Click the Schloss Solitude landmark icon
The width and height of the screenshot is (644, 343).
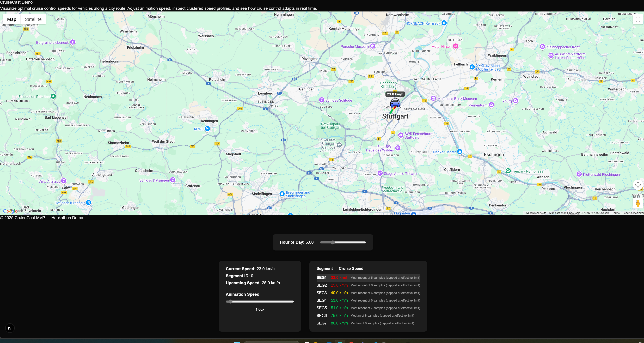tap(322, 100)
